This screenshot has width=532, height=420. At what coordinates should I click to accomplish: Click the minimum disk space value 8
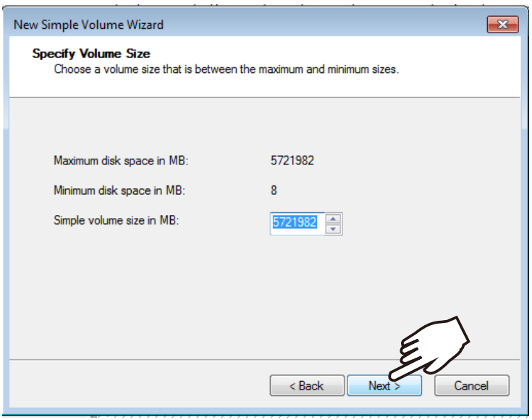[274, 190]
